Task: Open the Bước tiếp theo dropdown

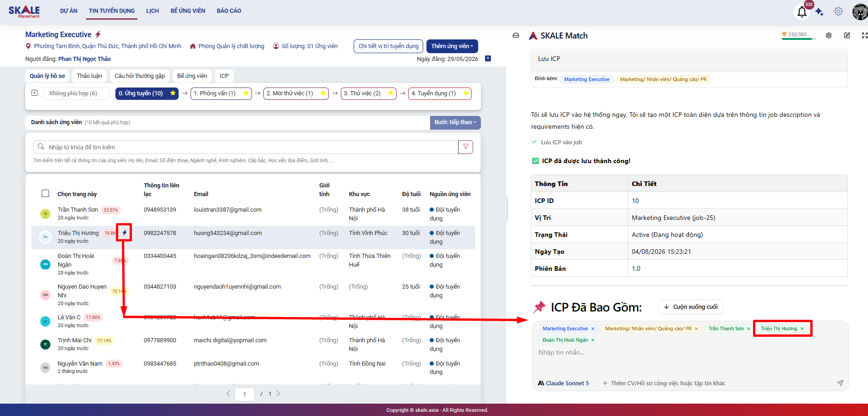Action: pyautogui.click(x=455, y=122)
